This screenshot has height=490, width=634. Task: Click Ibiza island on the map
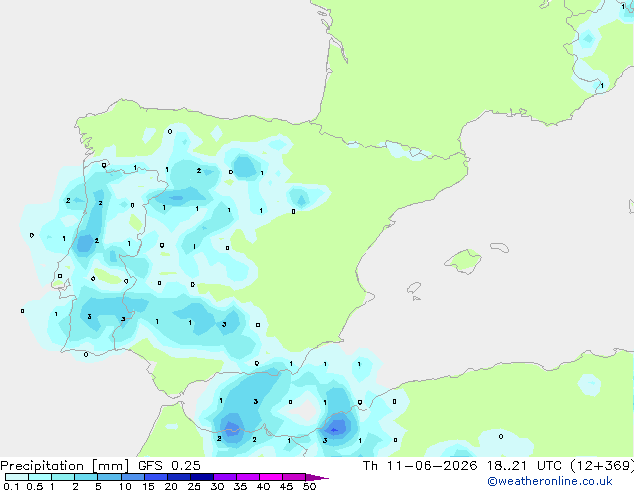point(414,288)
